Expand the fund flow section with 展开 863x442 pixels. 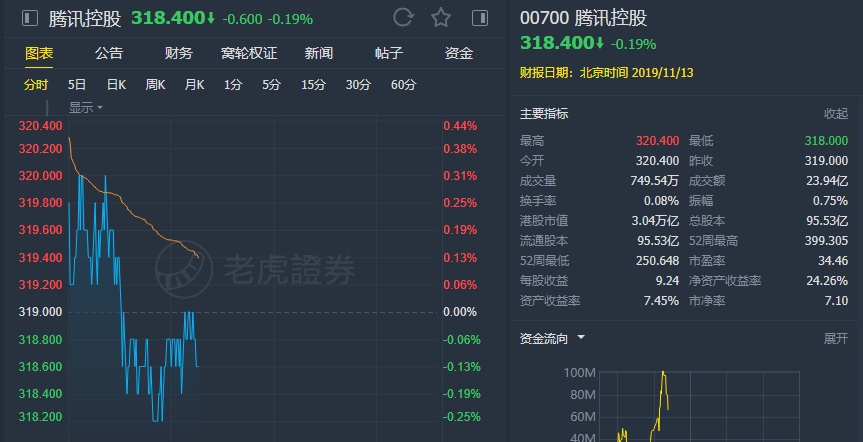point(835,338)
